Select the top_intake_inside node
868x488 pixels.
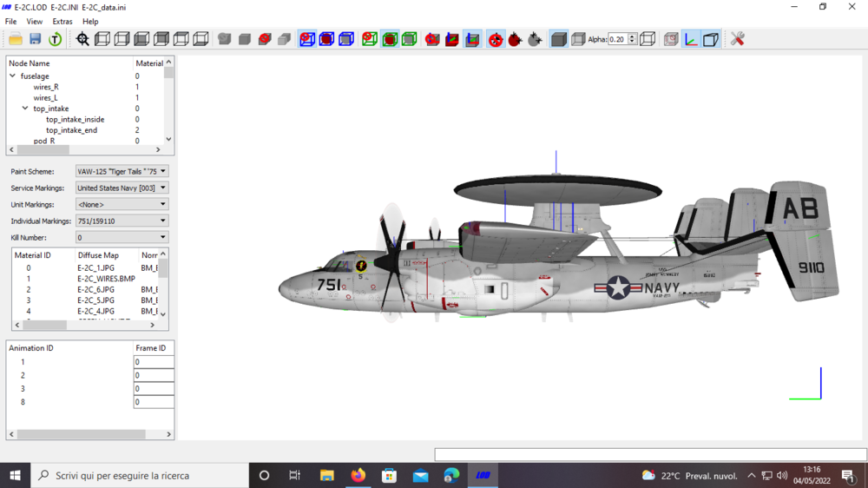[x=76, y=120]
